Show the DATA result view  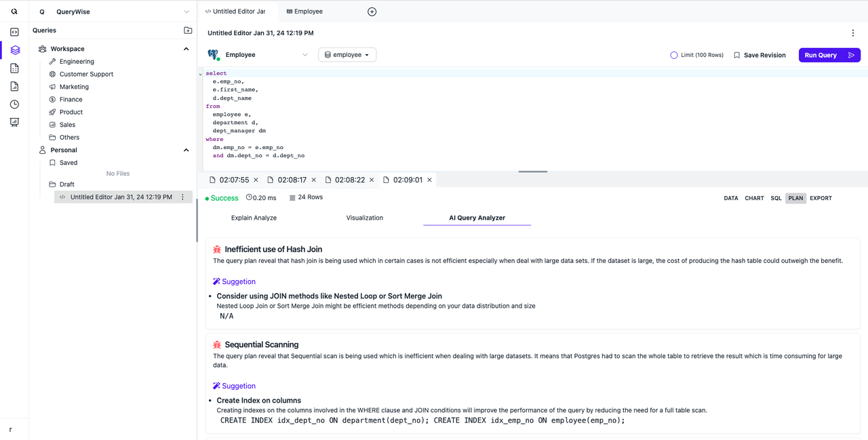(731, 199)
